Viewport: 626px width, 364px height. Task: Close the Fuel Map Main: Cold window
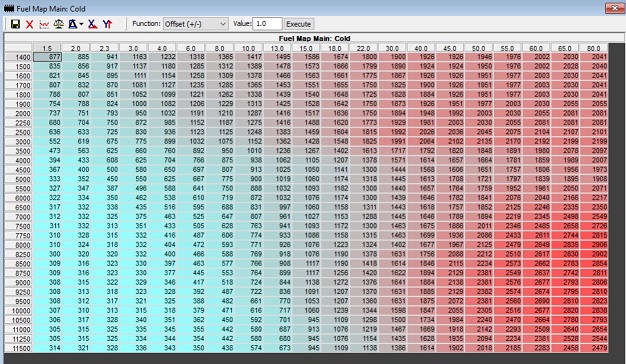click(x=614, y=8)
